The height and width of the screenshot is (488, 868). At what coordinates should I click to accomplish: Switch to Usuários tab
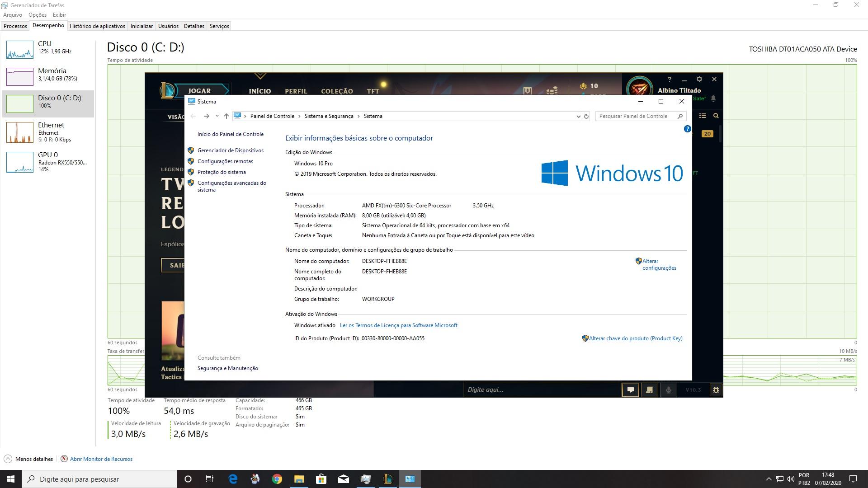(x=168, y=26)
